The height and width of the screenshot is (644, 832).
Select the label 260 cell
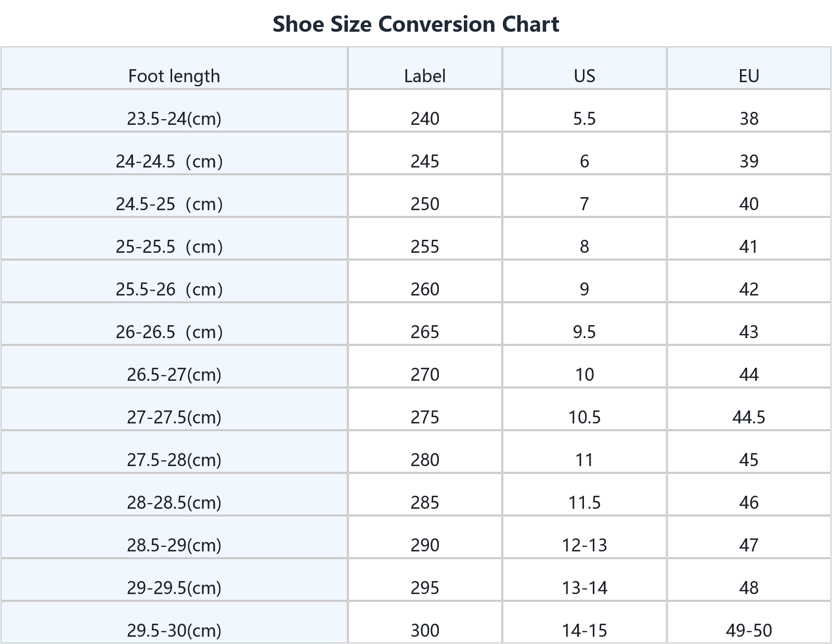pos(425,289)
